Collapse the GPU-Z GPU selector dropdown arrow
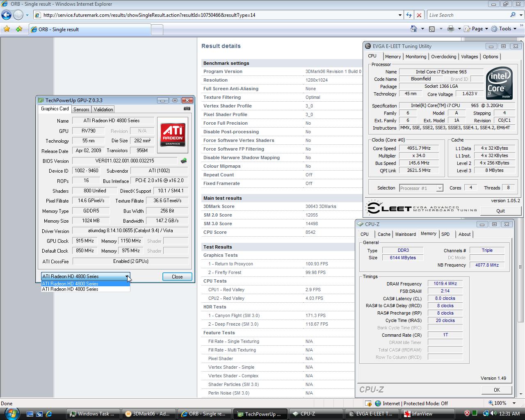This screenshot has width=525, height=420. coord(128,276)
